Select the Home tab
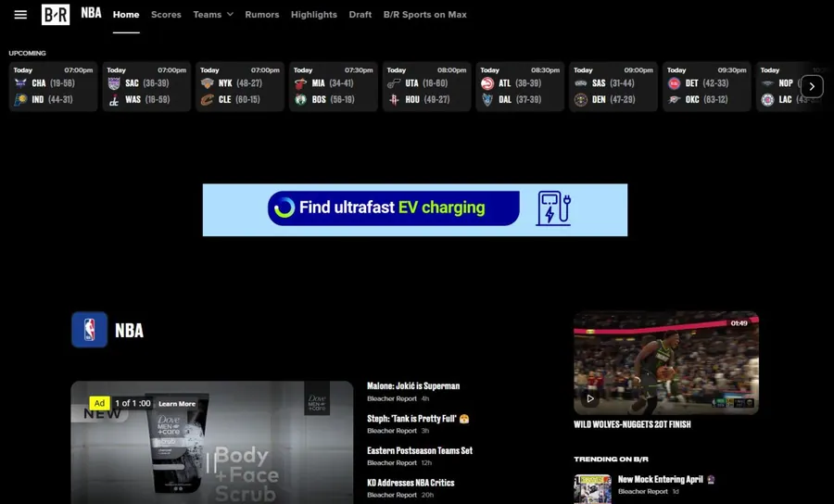 click(126, 14)
